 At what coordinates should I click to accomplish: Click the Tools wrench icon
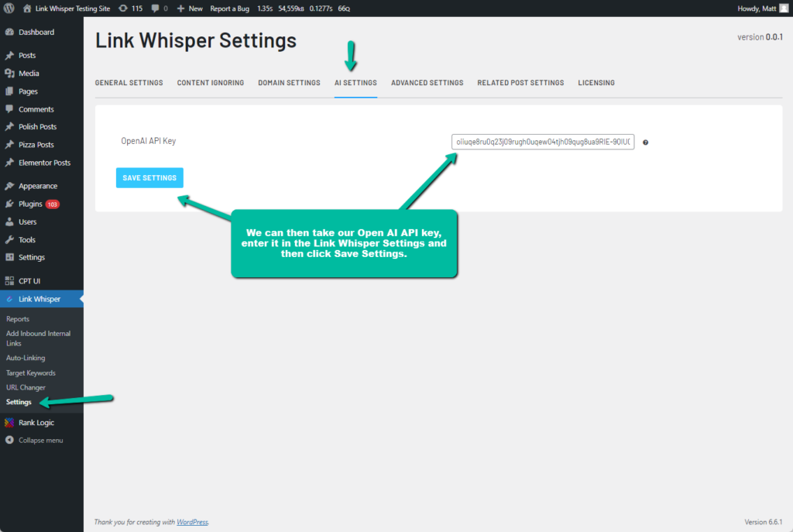point(9,240)
